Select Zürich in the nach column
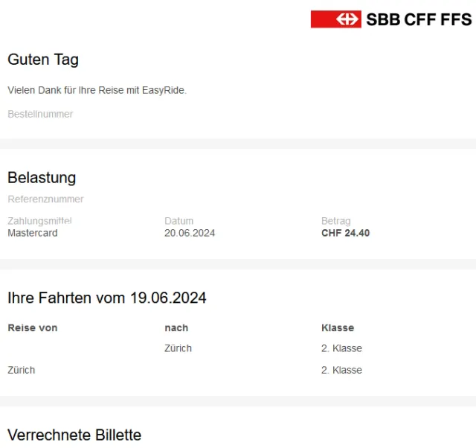This screenshot has height=448, width=476. (x=178, y=348)
